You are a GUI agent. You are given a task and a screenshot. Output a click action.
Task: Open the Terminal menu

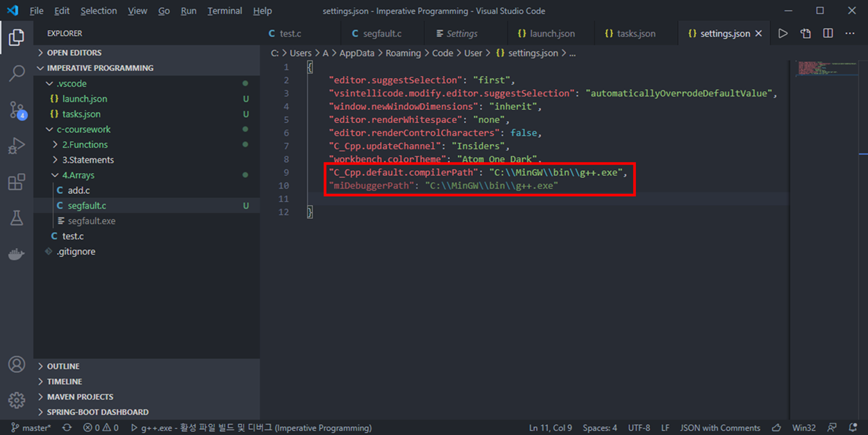tap(225, 11)
